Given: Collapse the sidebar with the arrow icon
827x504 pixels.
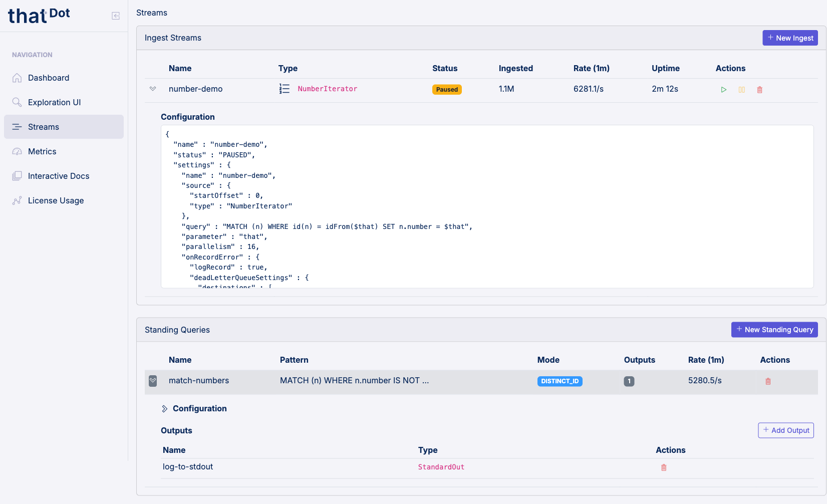Looking at the screenshot, I should [x=116, y=16].
